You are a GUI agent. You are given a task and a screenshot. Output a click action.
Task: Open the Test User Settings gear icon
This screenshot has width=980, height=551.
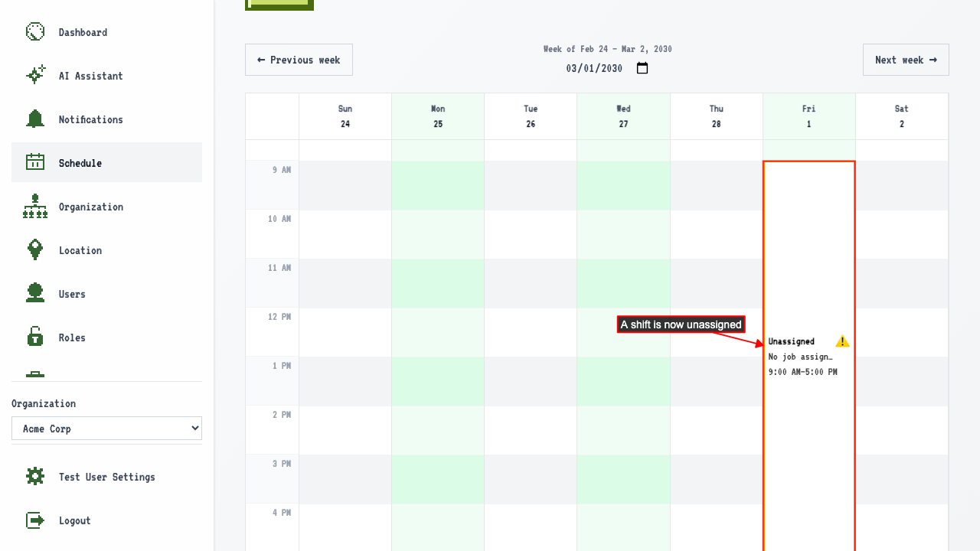(35, 477)
